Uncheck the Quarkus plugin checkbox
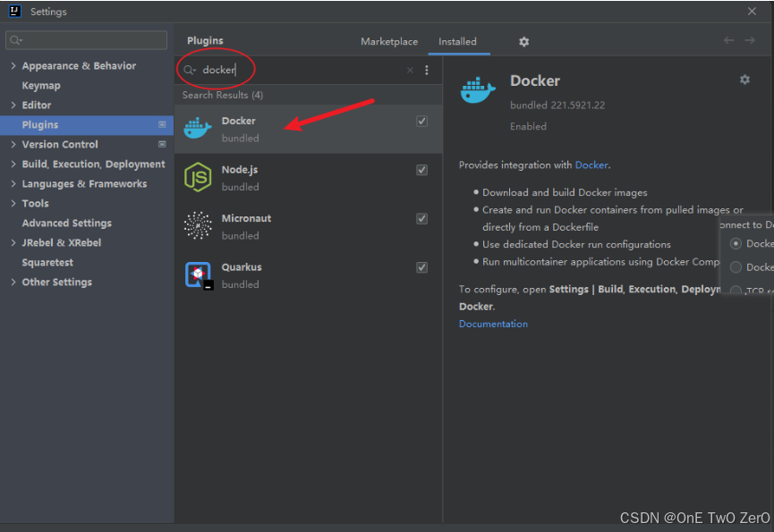The image size is (774, 532). (x=421, y=267)
